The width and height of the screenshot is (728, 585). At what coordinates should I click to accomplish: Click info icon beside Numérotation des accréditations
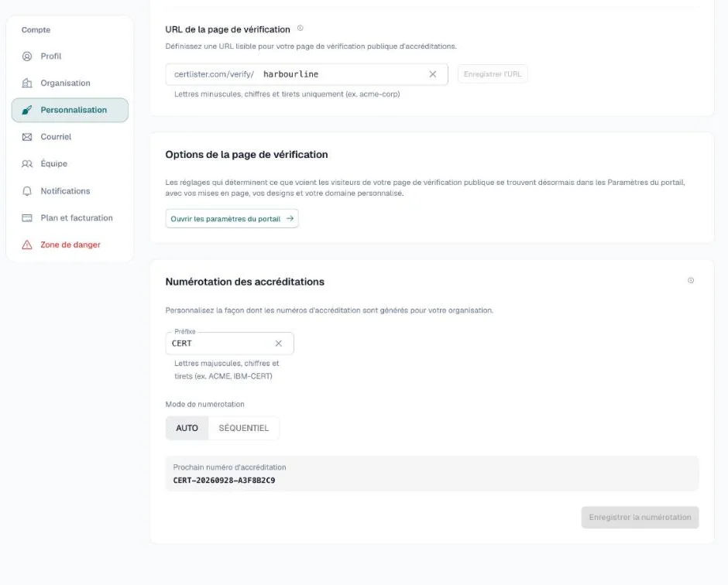[x=691, y=280]
